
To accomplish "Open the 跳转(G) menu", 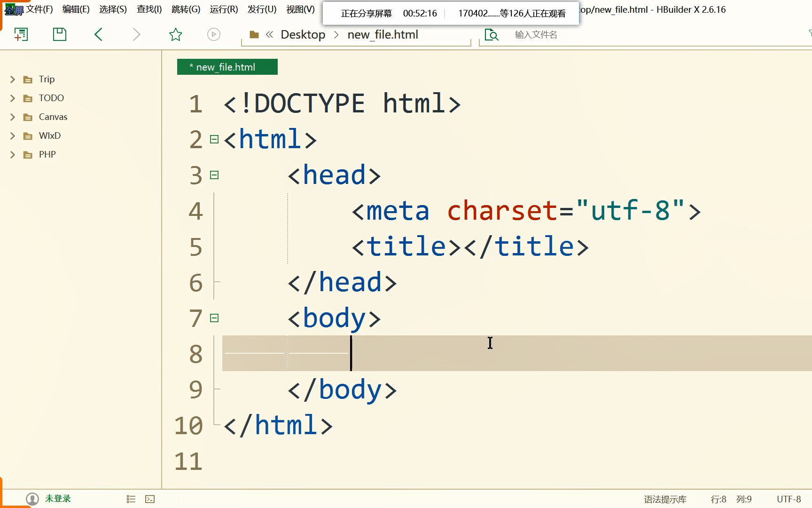I will [x=186, y=9].
